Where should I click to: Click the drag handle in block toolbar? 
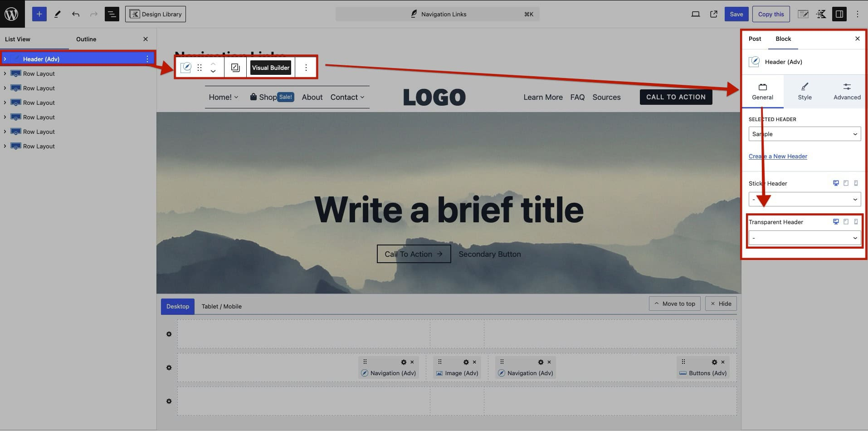[200, 68]
